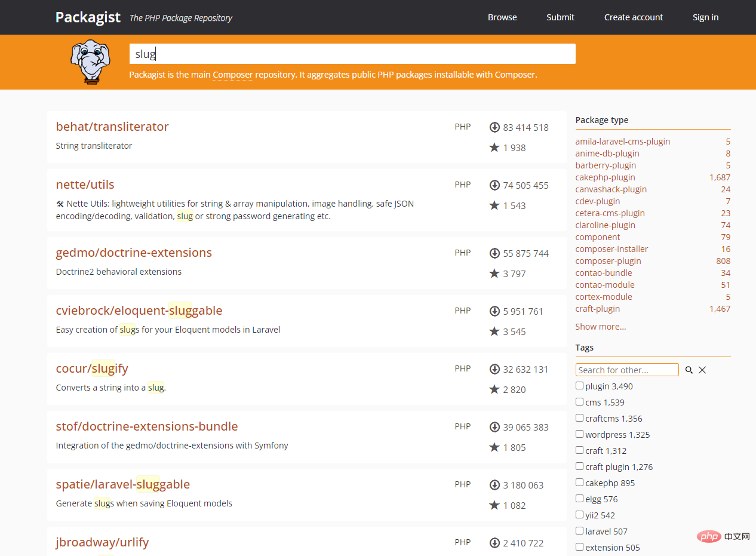Check the cakephp 895 tag checkbox

tap(579, 483)
